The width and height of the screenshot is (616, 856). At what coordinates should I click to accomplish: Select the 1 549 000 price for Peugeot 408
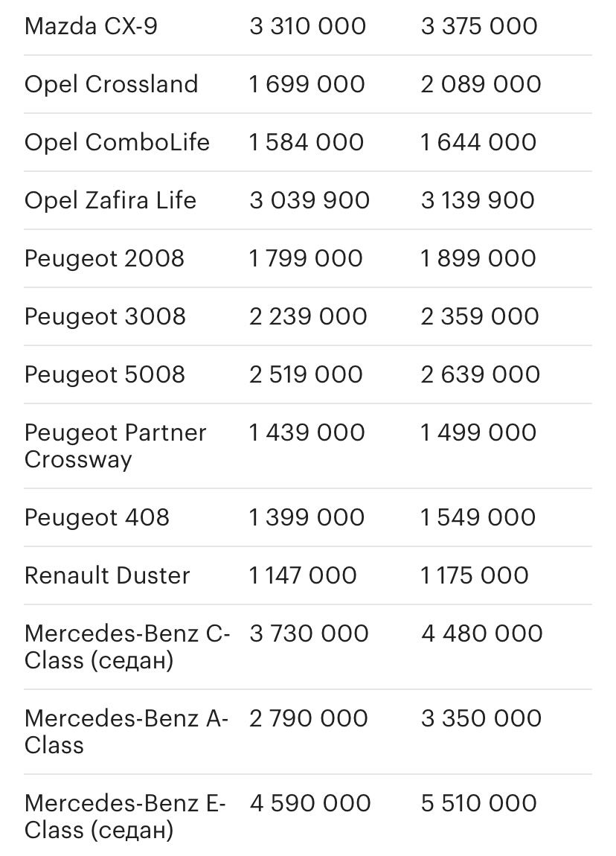tap(478, 517)
